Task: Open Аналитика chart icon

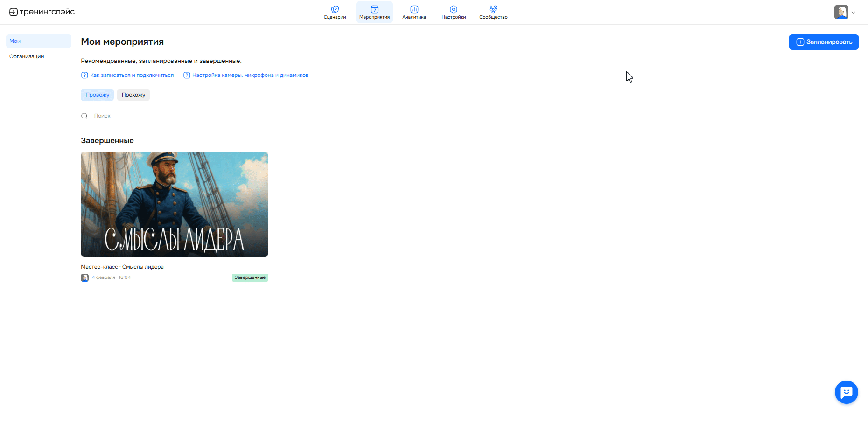Action: 414,9
